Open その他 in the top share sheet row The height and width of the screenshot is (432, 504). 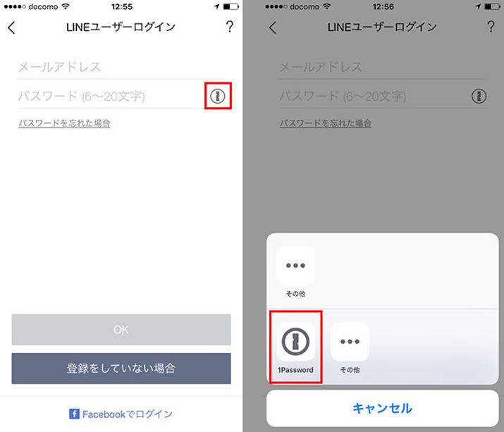[295, 266]
